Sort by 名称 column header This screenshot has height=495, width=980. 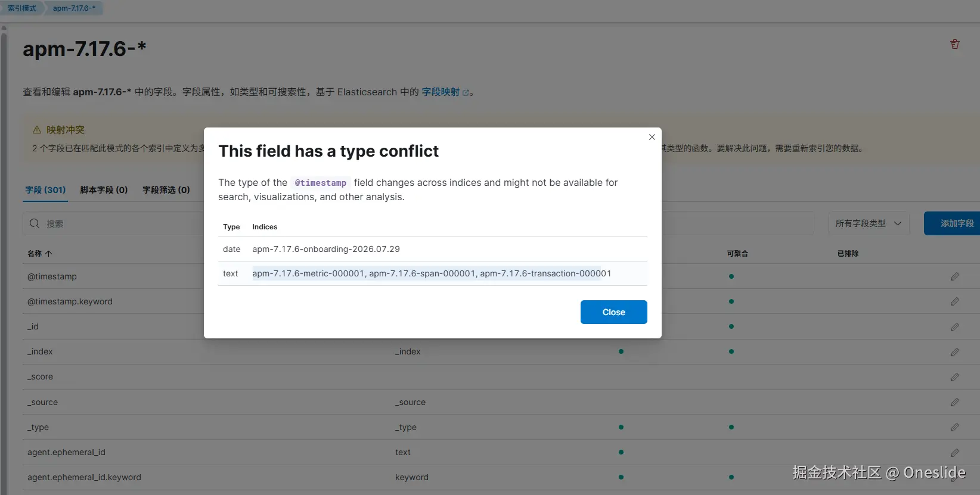[40, 254]
